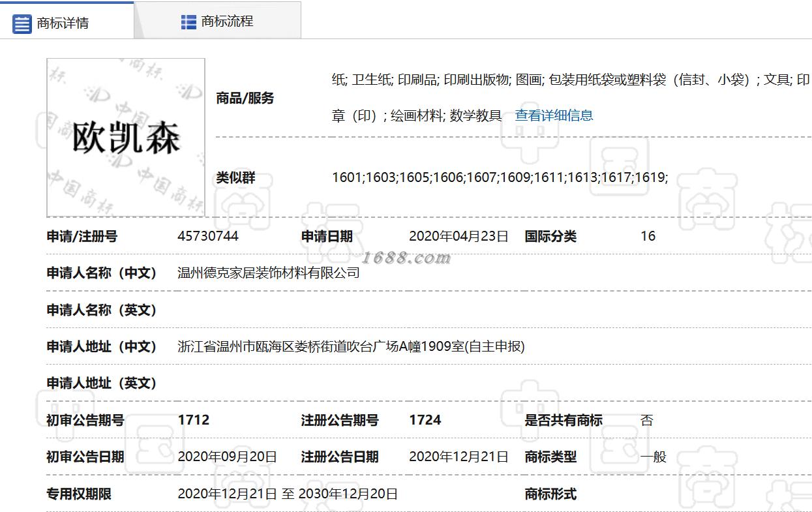Image resolution: width=812 pixels, height=512 pixels.
Task: Select preliminary announcement date 2020年09月20日
Action: point(227,457)
